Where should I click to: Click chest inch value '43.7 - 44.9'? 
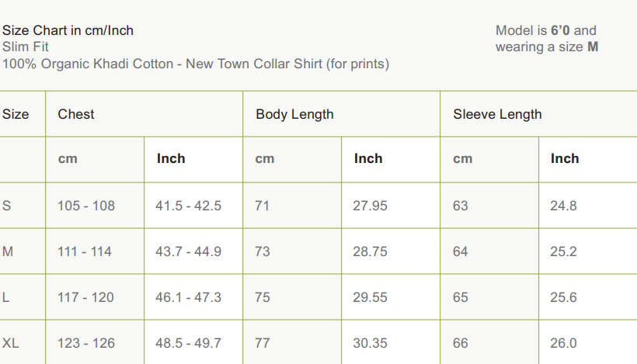189,251
